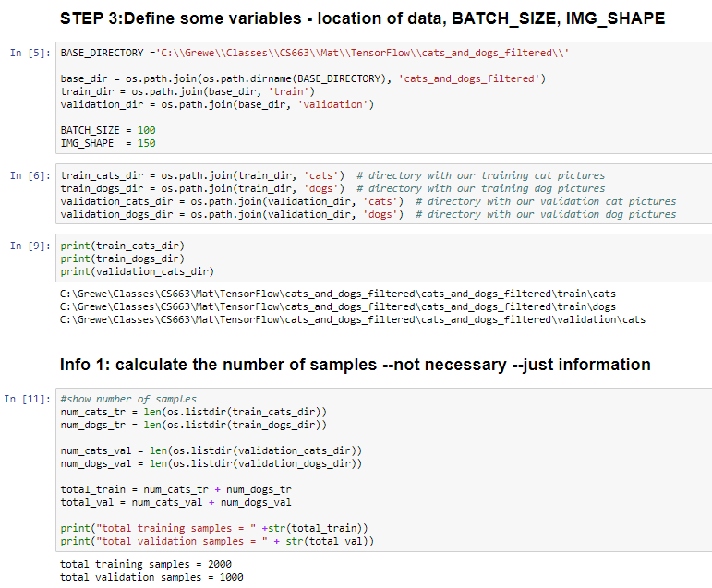Click the 'total validation samples = 1000' output

[x=151, y=576]
